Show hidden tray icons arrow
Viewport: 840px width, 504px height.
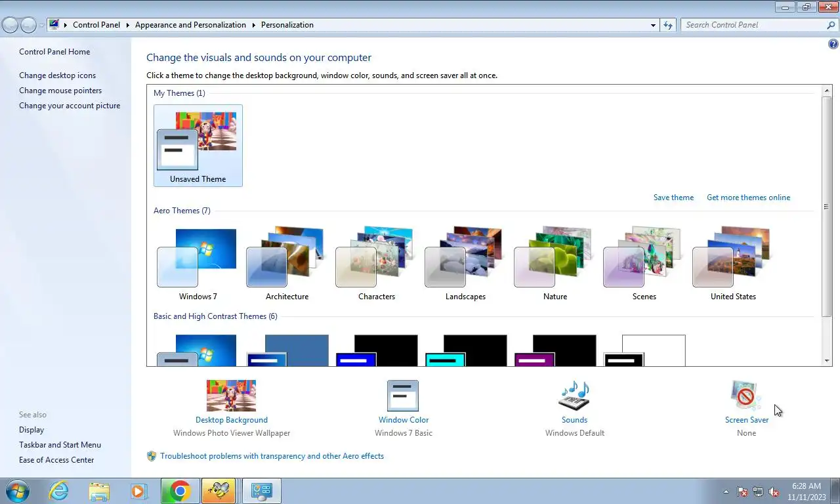(726, 492)
